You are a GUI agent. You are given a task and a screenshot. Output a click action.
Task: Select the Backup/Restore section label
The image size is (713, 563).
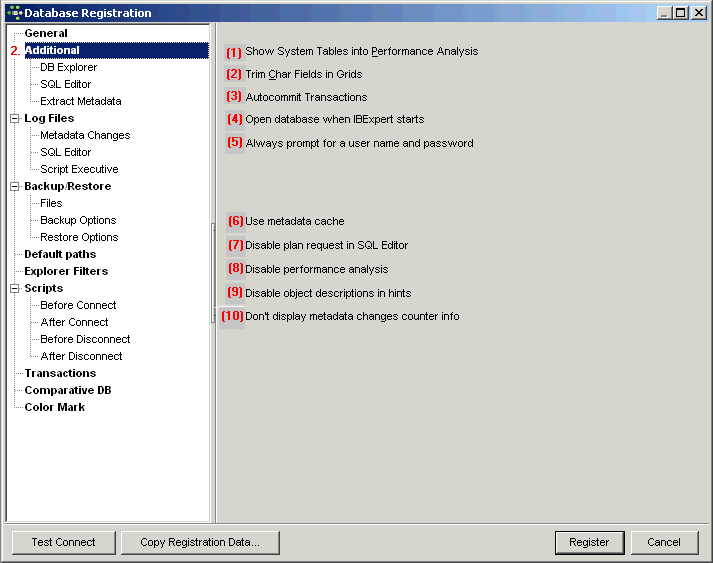68,186
